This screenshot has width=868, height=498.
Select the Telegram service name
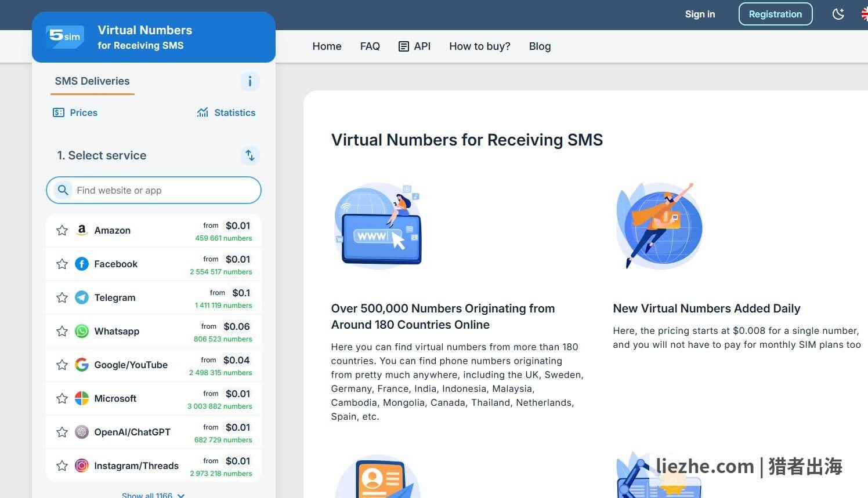click(x=115, y=297)
